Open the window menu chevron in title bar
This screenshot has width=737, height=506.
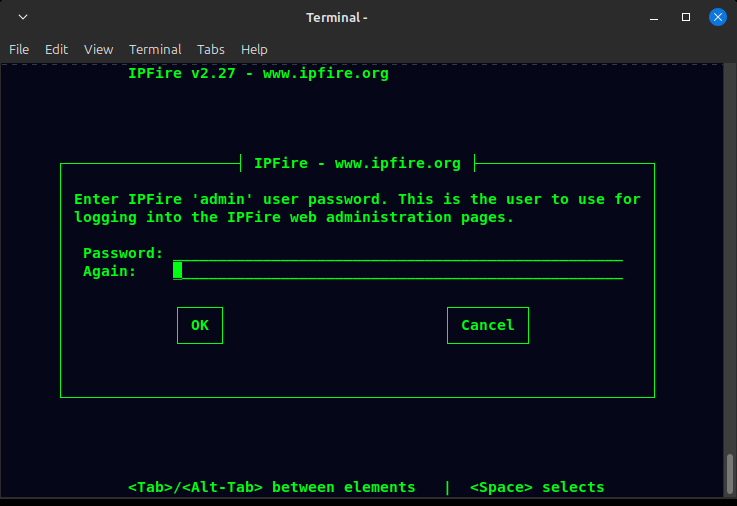tap(23, 17)
